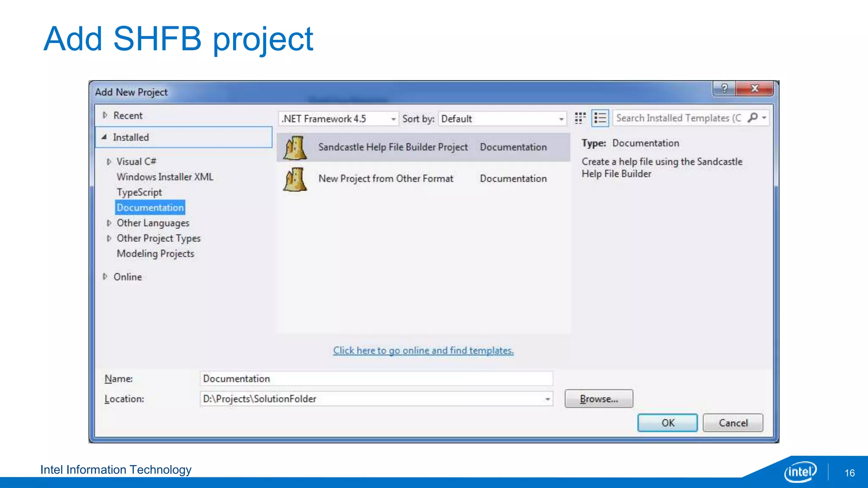Screen dimensions: 868x488
Task: Select Windows Installer XML category
Action: tap(165, 177)
